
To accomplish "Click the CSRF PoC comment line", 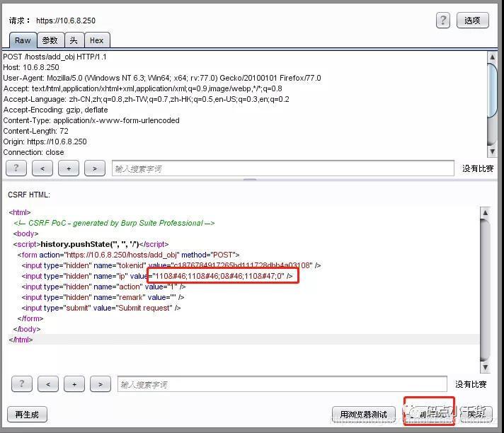I will click(114, 223).
